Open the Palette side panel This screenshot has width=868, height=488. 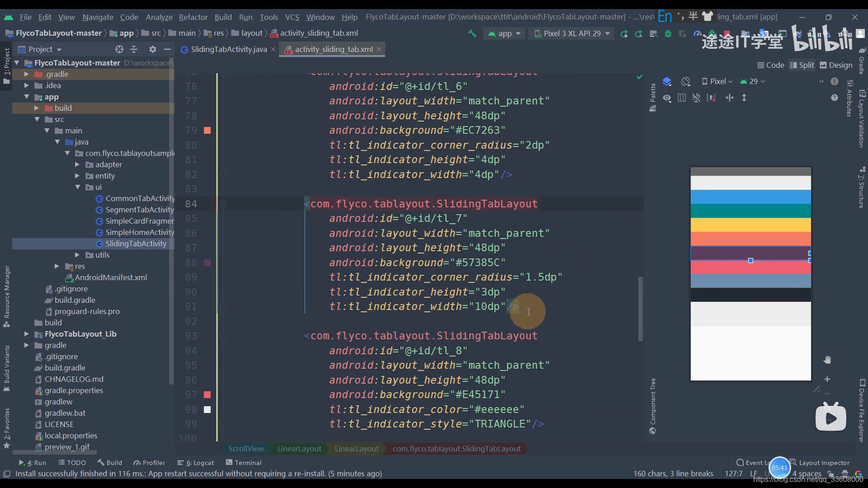(652, 97)
